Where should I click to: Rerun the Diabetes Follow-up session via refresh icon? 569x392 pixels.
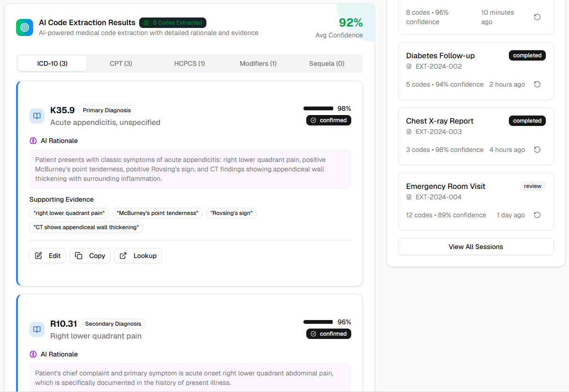(537, 84)
